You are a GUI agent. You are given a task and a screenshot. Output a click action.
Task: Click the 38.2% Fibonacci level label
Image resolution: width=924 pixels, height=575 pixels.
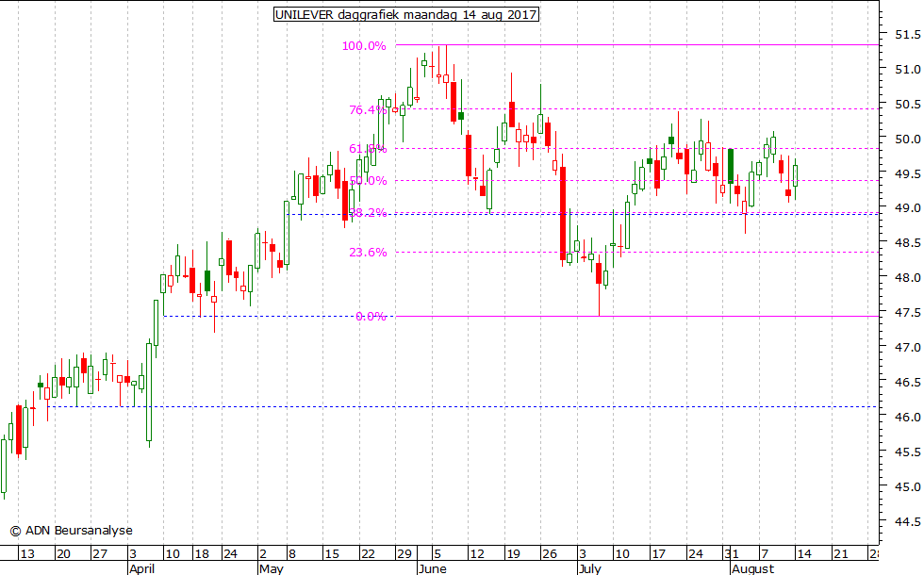[x=368, y=212]
